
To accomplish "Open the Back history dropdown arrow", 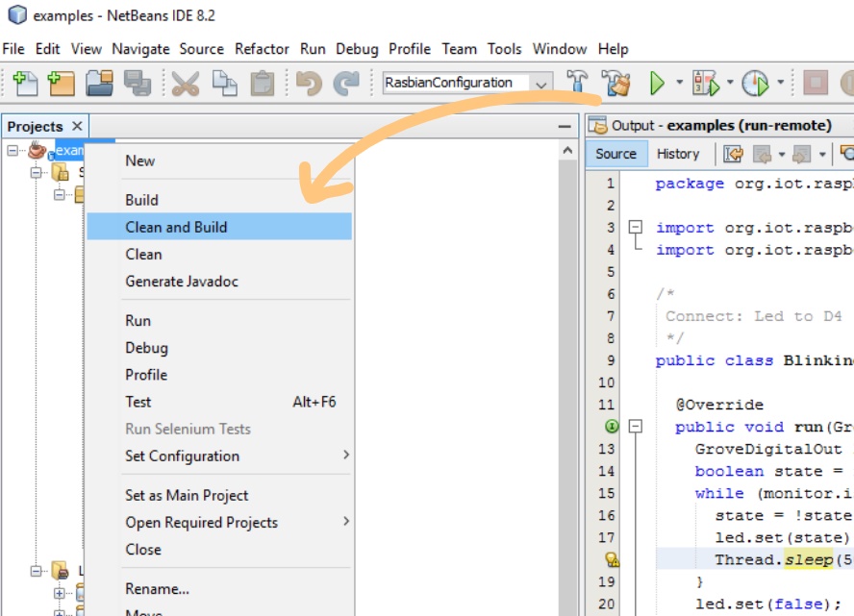I will tap(782, 155).
